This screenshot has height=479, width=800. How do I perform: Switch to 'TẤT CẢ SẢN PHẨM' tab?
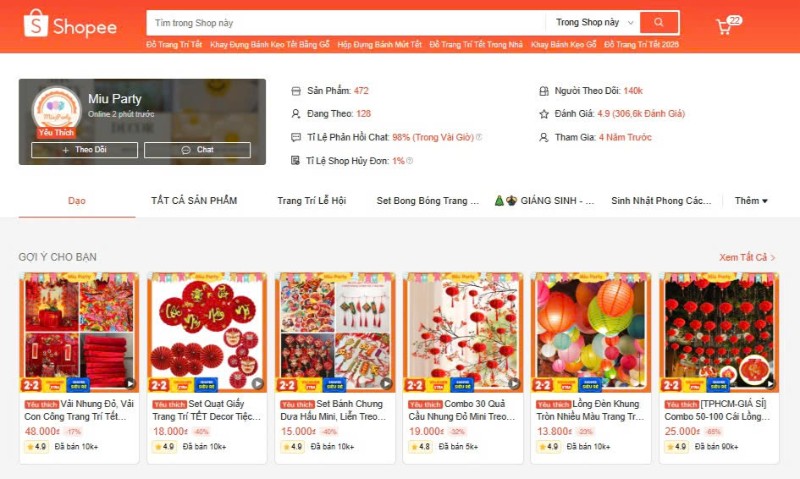[x=194, y=200]
